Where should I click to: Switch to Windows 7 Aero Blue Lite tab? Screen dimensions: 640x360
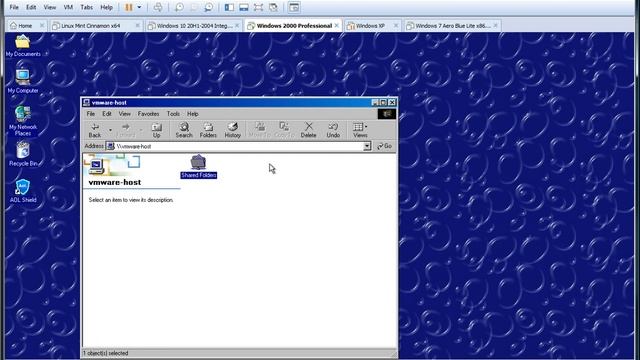[x=453, y=26]
